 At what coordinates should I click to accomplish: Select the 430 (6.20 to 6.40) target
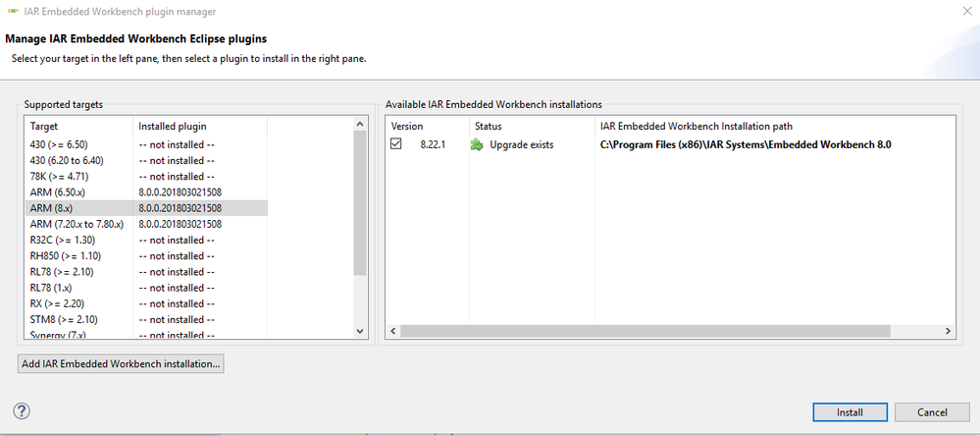(x=67, y=161)
